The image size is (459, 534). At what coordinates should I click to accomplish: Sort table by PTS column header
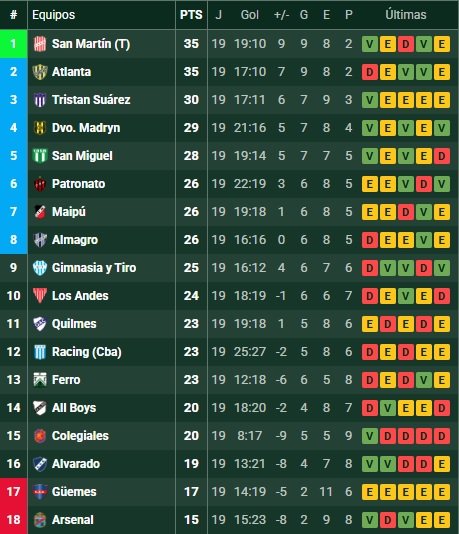(191, 15)
